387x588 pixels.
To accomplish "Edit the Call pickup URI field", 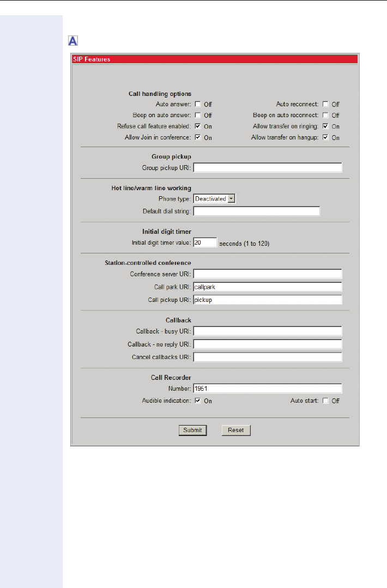I will coord(268,300).
